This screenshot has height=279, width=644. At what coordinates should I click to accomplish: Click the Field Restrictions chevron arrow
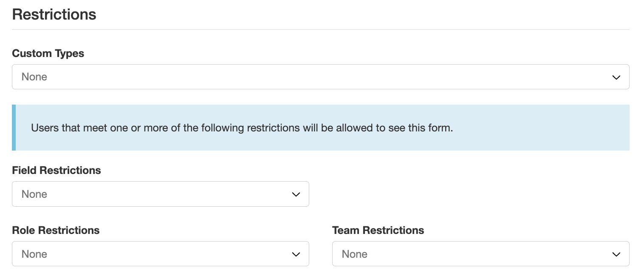click(296, 194)
